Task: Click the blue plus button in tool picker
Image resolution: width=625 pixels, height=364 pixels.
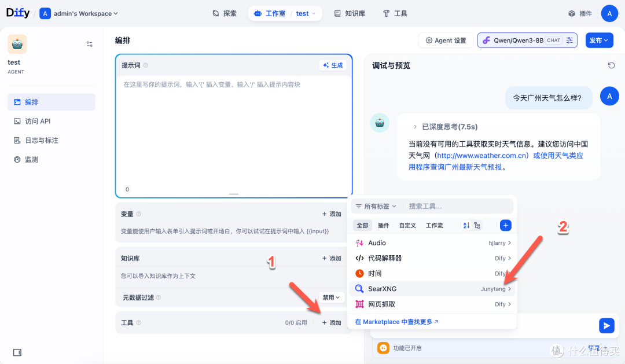Action: tap(505, 226)
